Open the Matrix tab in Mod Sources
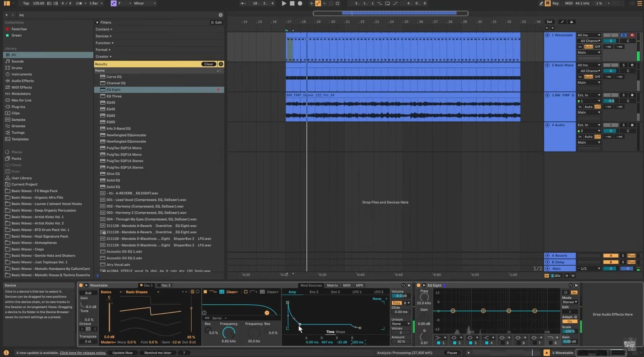This screenshot has width=644, height=357. 332,285
